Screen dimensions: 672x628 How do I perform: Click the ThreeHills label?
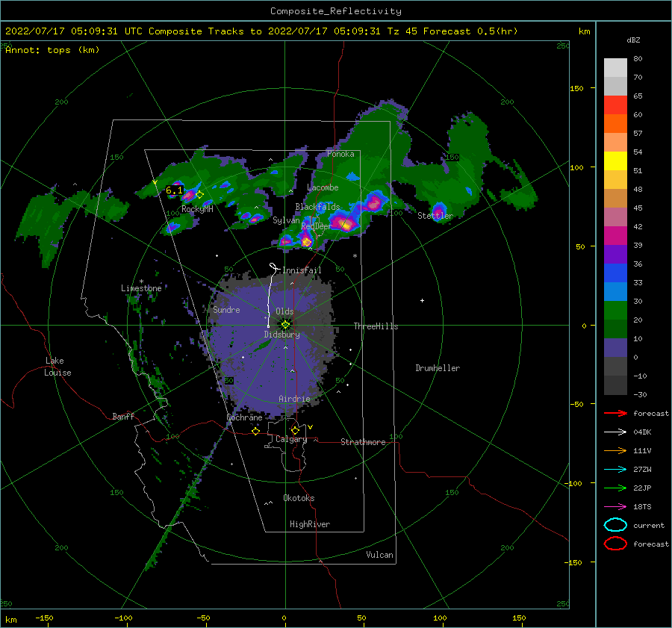[x=376, y=326]
